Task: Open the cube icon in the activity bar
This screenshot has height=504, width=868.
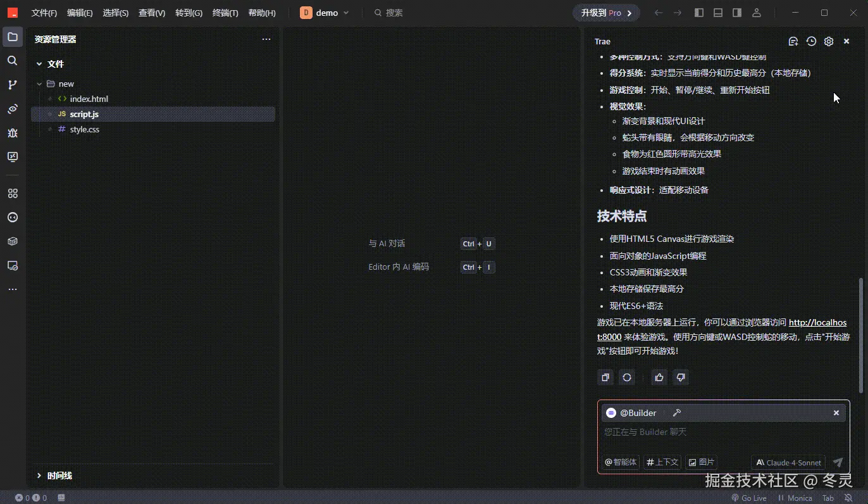Action: 13,241
